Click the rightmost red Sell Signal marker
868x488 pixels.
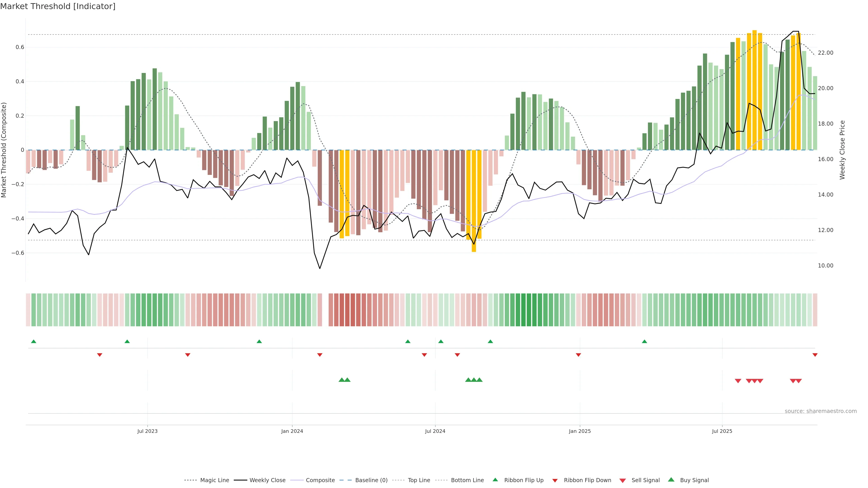coord(799,381)
